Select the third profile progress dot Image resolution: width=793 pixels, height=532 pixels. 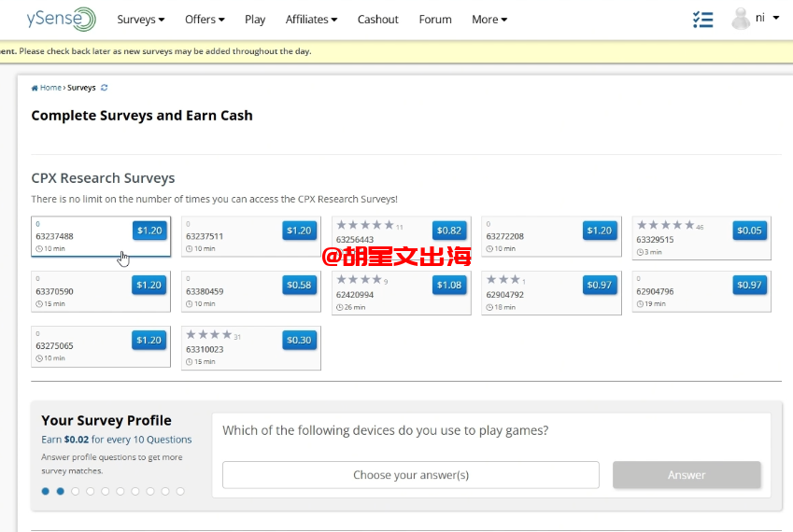coord(76,491)
